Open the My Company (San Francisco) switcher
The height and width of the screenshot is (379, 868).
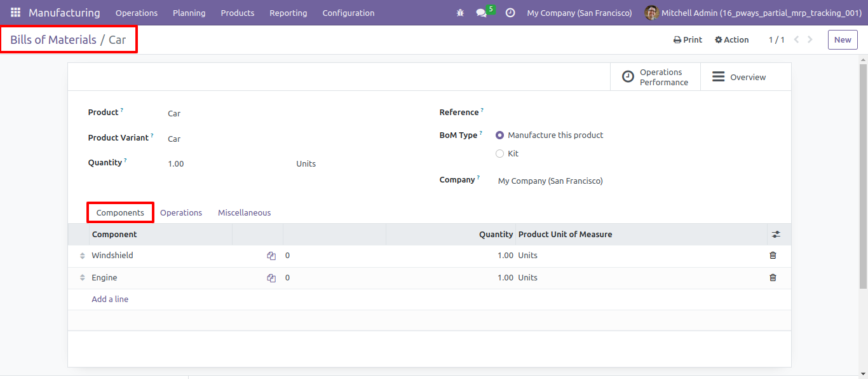pyautogui.click(x=580, y=13)
